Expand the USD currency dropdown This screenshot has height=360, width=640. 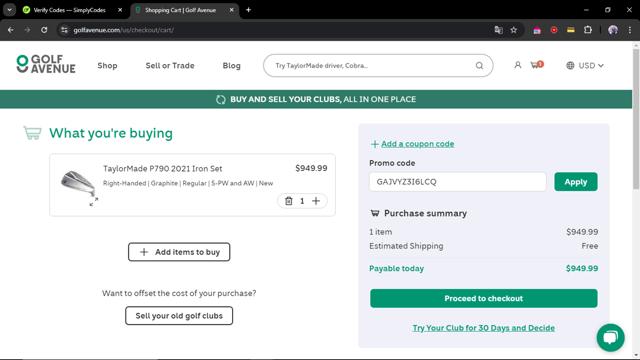tap(591, 66)
